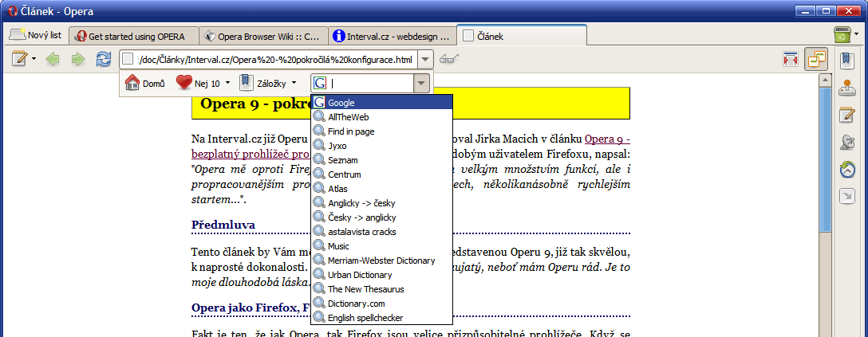Click Google G icon in search field
The height and width of the screenshot is (337, 868).
(319, 84)
